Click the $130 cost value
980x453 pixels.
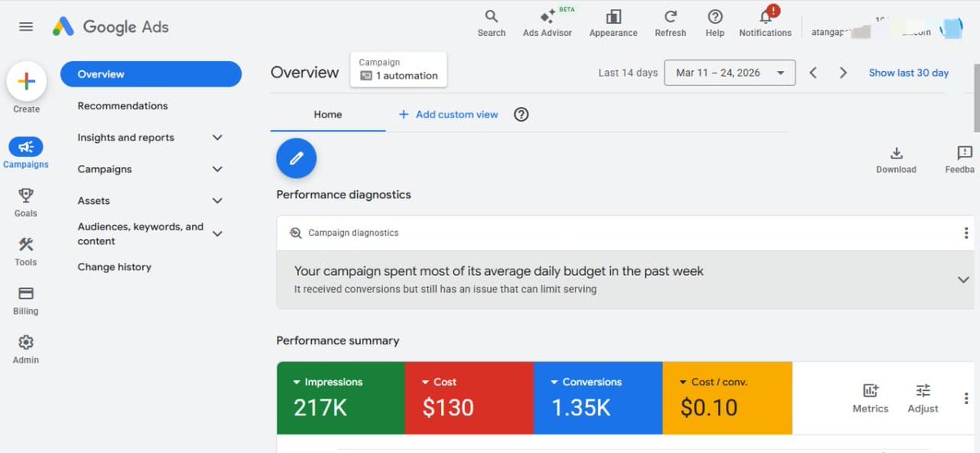[448, 407]
